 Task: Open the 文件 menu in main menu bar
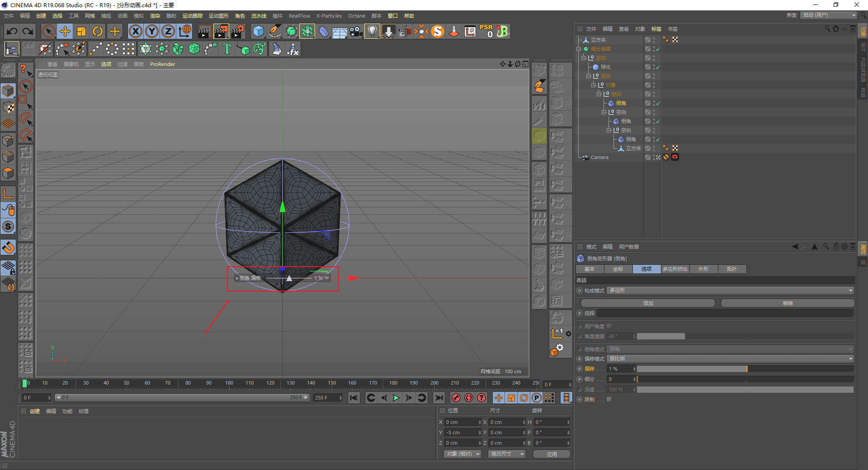[9, 16]
